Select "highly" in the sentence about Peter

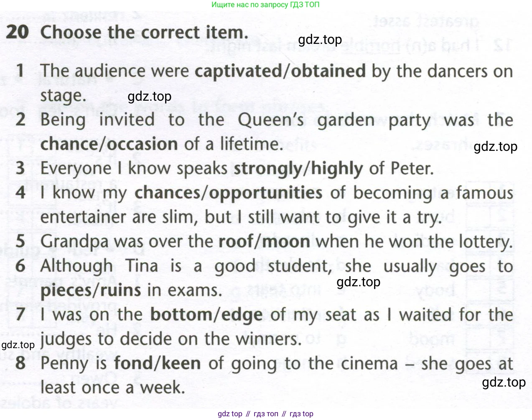[x=337, y=169]
